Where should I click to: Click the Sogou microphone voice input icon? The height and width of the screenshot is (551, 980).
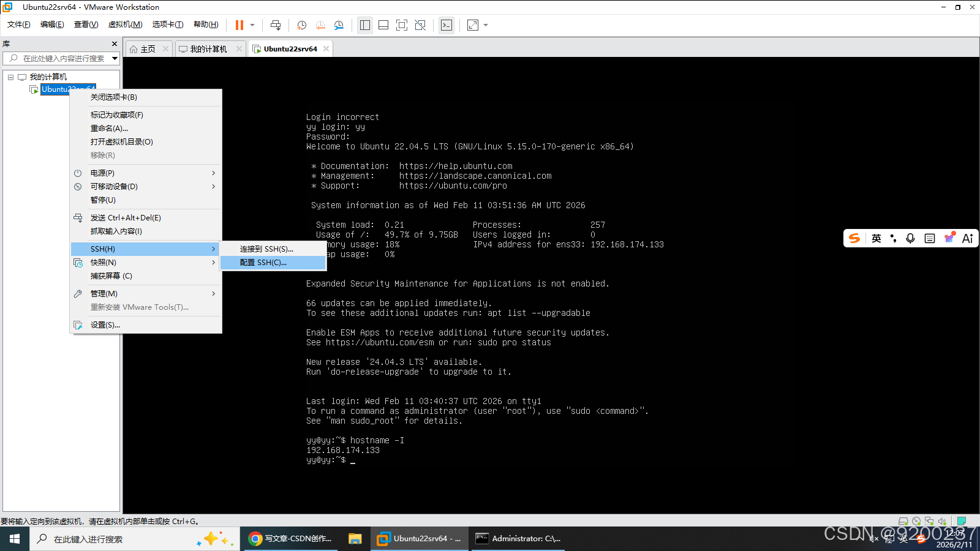click(911, 238)
